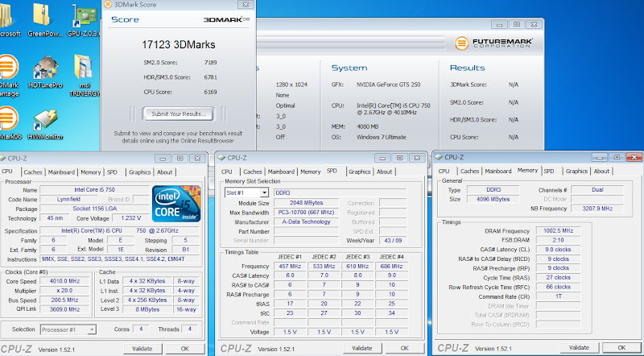Screen dimensions: 644x356
Task: Open the 3DMark06 desktop shortcut
Action: (x=8, y=123)
